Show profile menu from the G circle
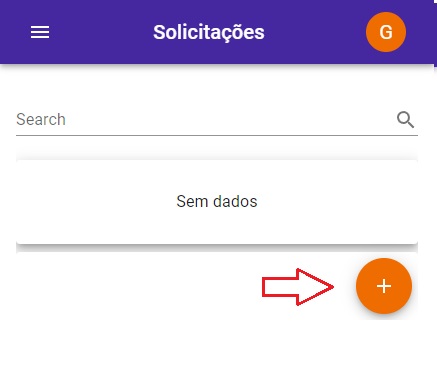The image size is (437, 389). click(x=386, y=32)
